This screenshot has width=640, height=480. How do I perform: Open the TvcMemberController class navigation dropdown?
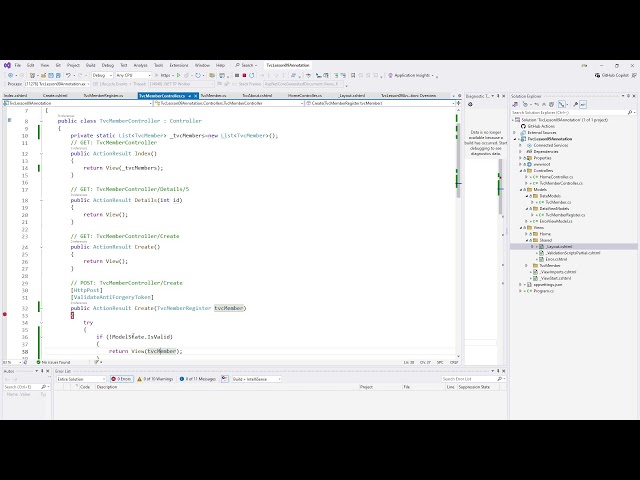click(228, 104)
